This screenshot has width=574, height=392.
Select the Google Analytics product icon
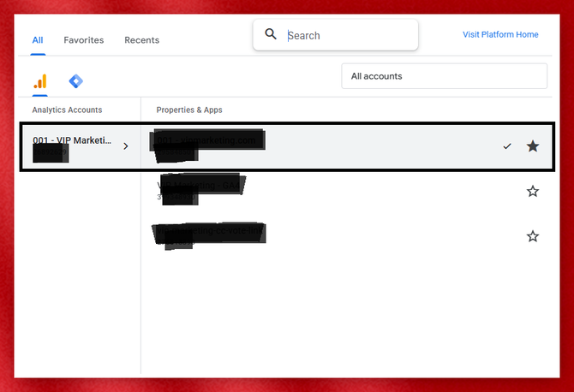click(x=40, y=81)
